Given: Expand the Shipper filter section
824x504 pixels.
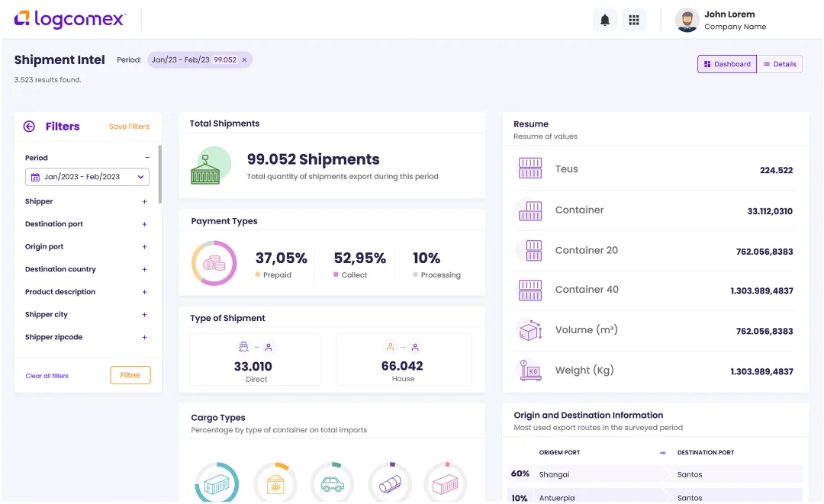Looking at the screenshot, I should 143,201.
